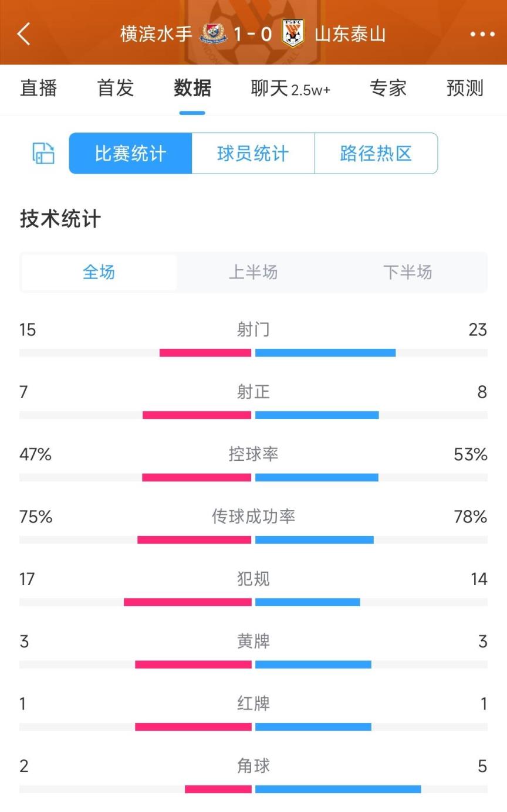Choose the 全场 full-match filter
This screenshot has height=812, width=507.
(x=99, y=272)
